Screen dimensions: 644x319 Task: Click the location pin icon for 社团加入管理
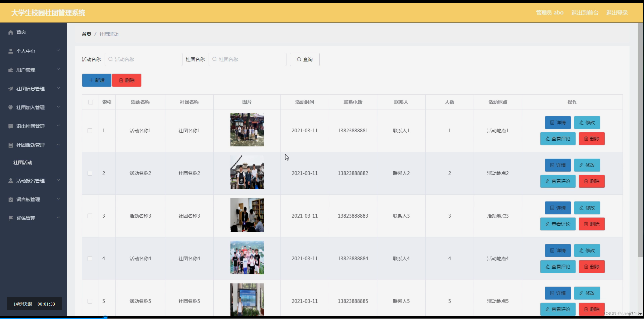[x=10, y=107]
